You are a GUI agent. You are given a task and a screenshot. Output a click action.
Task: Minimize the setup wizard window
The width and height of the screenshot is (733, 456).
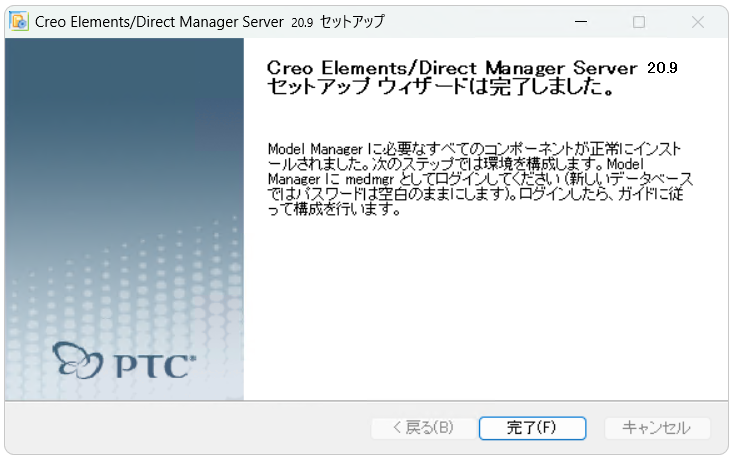pyautogui.click(x=581, y=22)
